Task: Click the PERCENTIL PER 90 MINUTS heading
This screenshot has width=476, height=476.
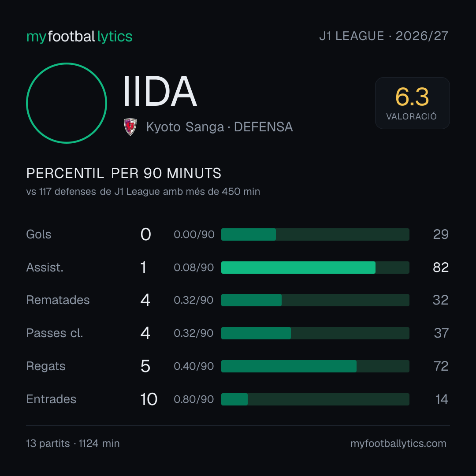Action: (124, 173)
